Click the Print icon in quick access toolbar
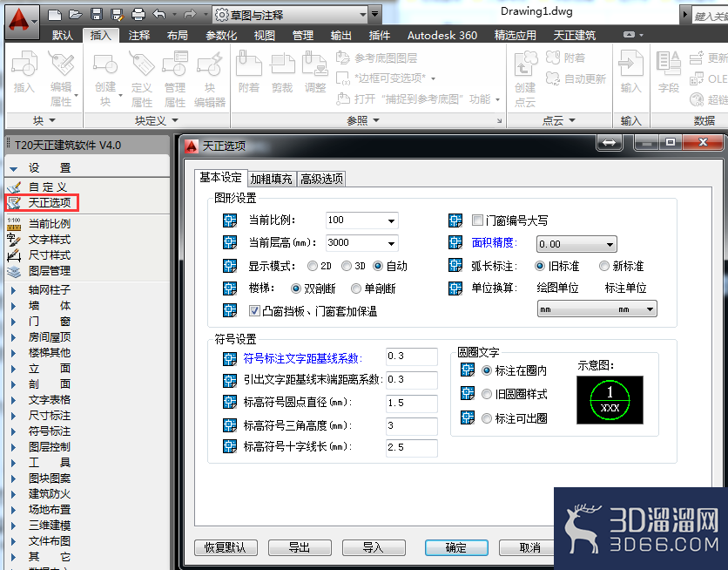 pos(138,15)
